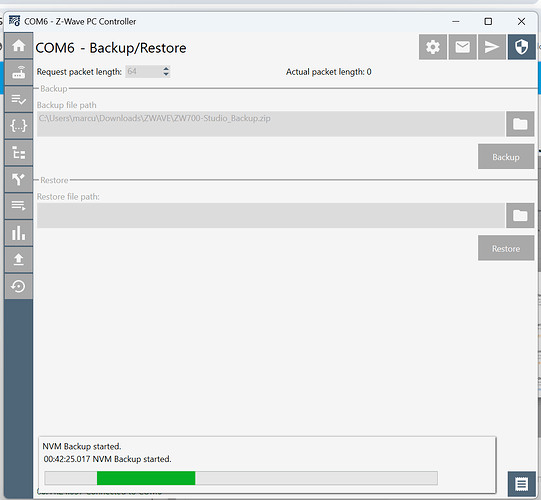Click the send paper-plane icon
The height and width of the screenshot is (500, 541).
[492, 47]
